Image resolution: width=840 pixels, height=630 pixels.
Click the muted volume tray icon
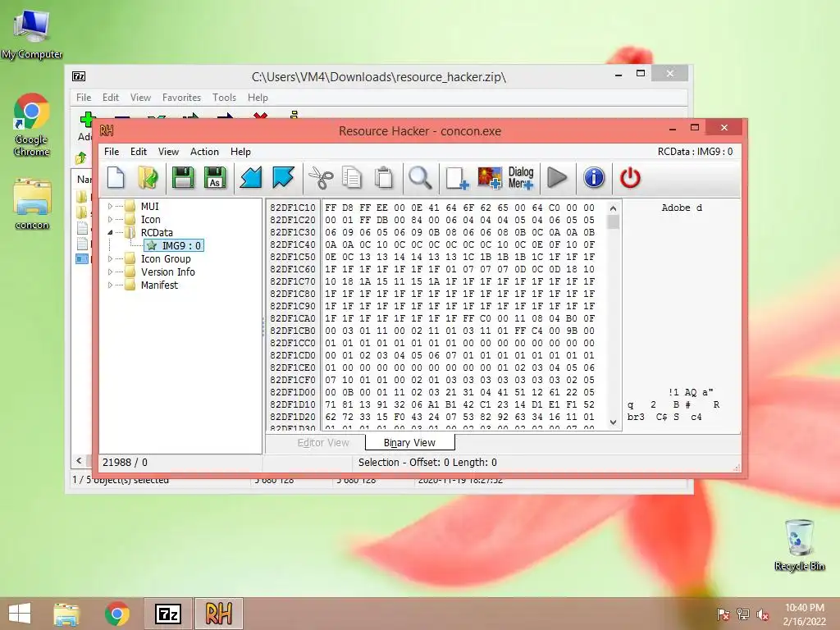click(x=763, y=614)
